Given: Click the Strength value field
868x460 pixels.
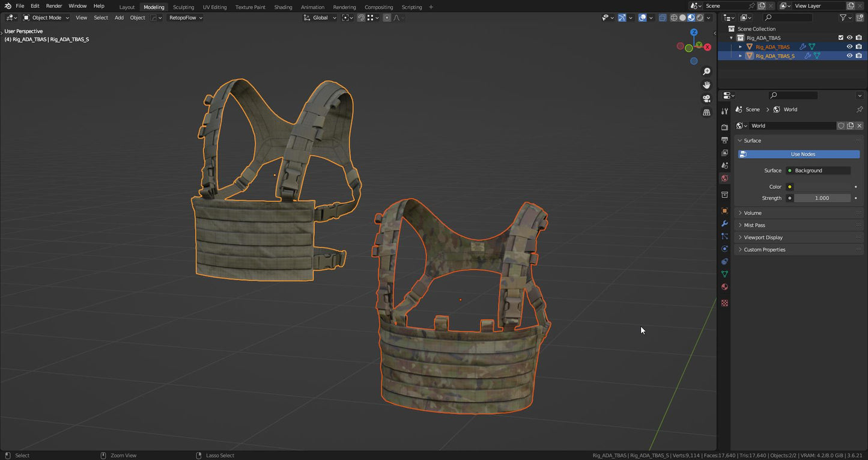Looking at the screenshot, I should click(x=822, y=198).
